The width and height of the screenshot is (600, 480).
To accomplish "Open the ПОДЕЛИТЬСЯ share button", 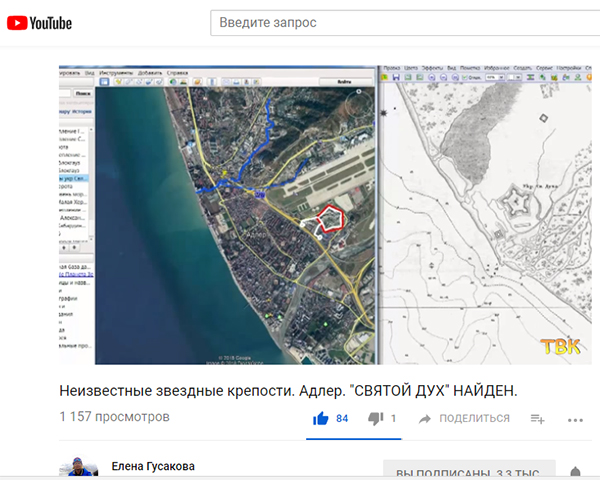I will point(464,418).
